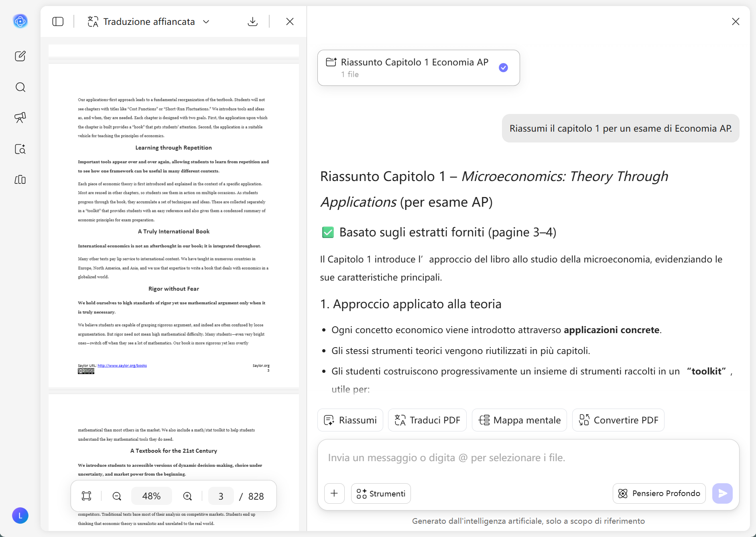Click Traduci PDF action
This screenshot has height=537, width=756.
coord(427,420)
